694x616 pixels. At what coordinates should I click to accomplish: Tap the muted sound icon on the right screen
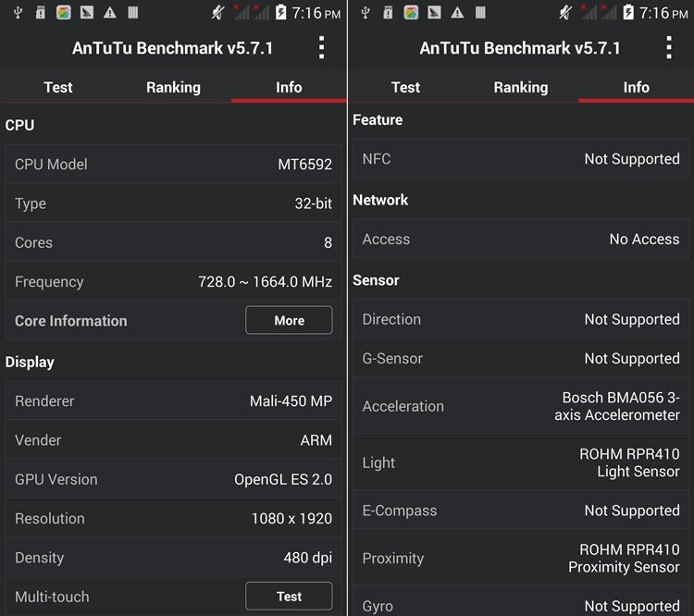565,13
